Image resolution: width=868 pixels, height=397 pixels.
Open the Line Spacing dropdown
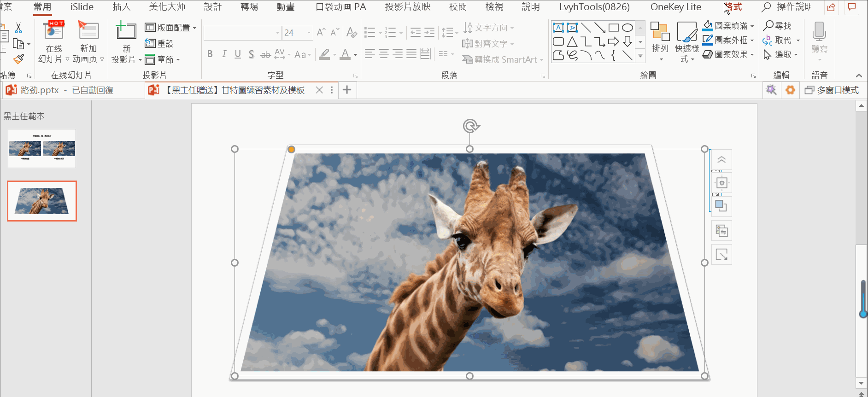point(450,32)
